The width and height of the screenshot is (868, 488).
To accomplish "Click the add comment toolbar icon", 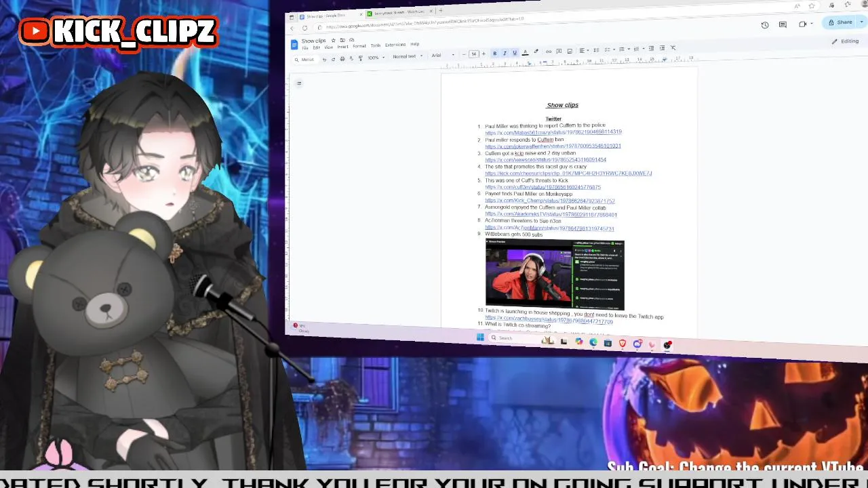I will [x=559, y=51].
